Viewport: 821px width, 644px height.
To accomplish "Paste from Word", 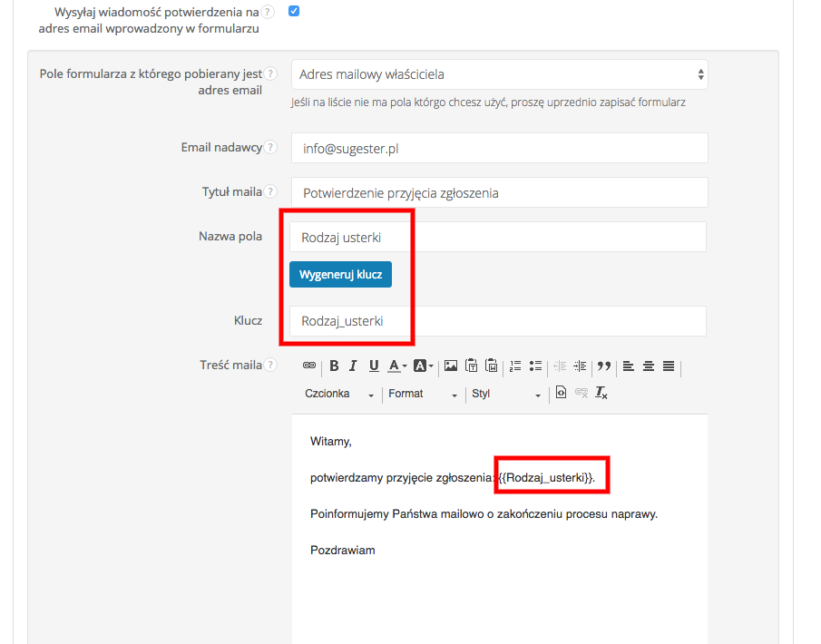I will 491,366.
